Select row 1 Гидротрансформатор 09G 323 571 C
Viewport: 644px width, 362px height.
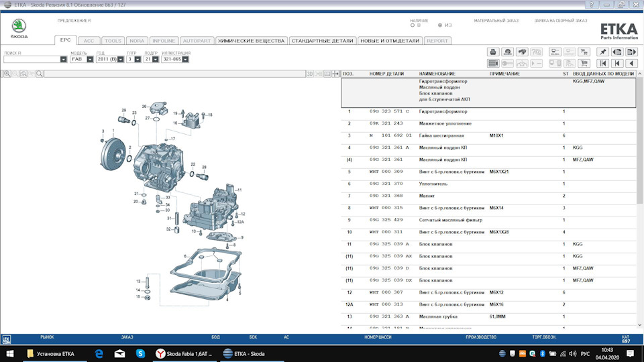click(488, 112)
